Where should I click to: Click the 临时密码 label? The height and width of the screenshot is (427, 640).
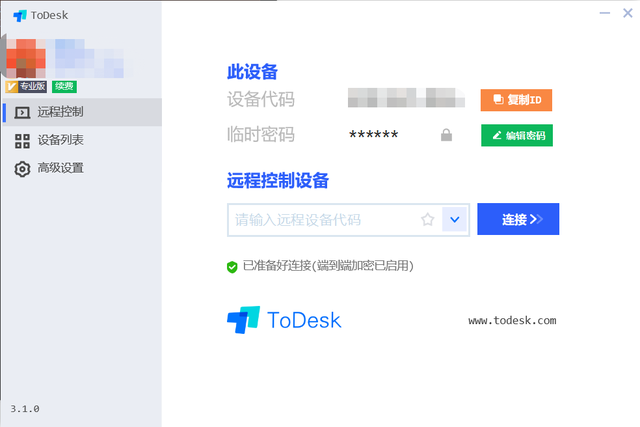pos(261,134)
